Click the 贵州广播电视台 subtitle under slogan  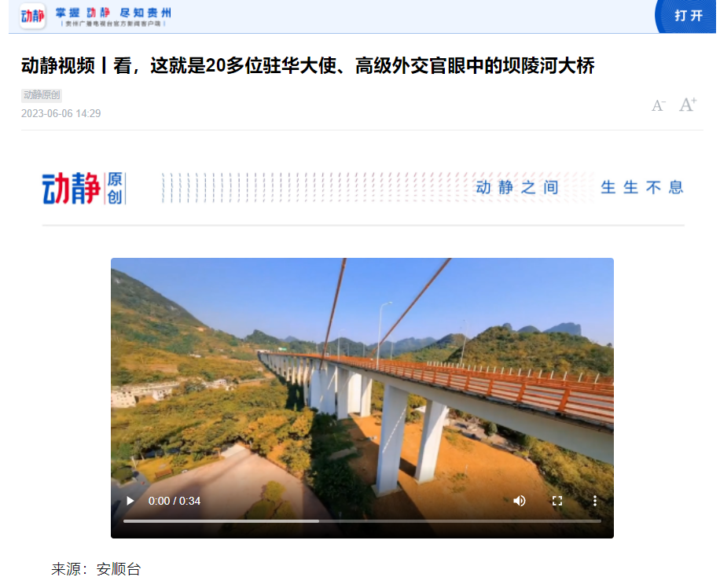pos(113,24)
